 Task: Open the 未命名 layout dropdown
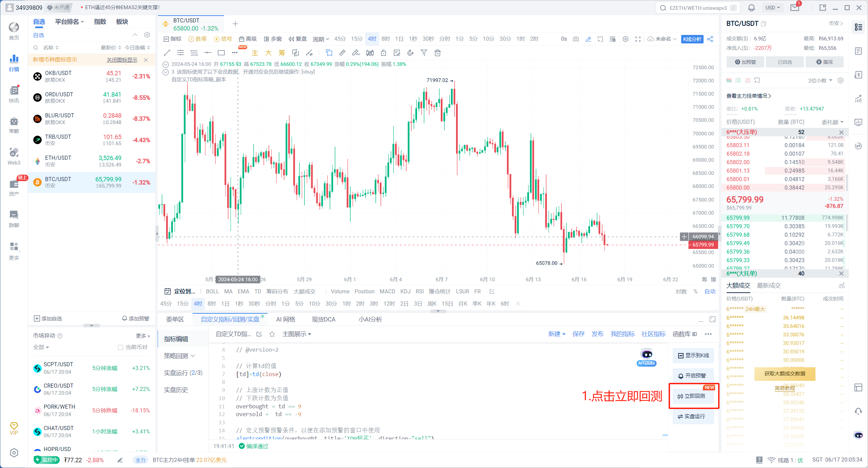point(662,39)
